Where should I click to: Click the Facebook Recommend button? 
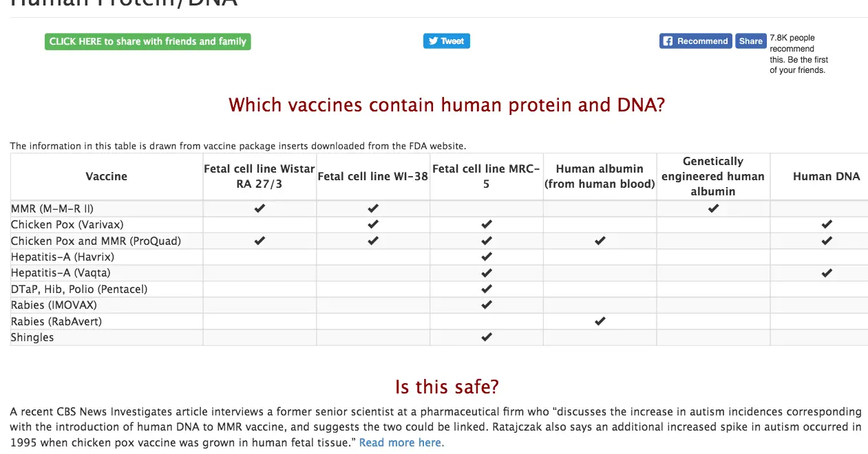(695, 41)
